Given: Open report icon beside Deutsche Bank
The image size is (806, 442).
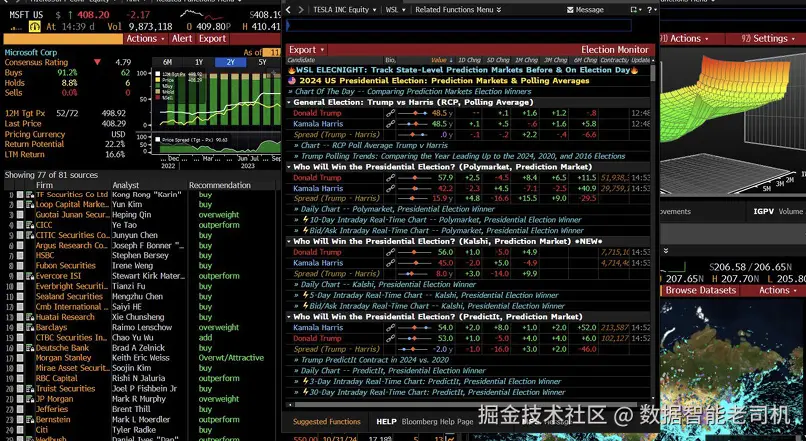Looking at the screenshot, I should pos(30,348).
